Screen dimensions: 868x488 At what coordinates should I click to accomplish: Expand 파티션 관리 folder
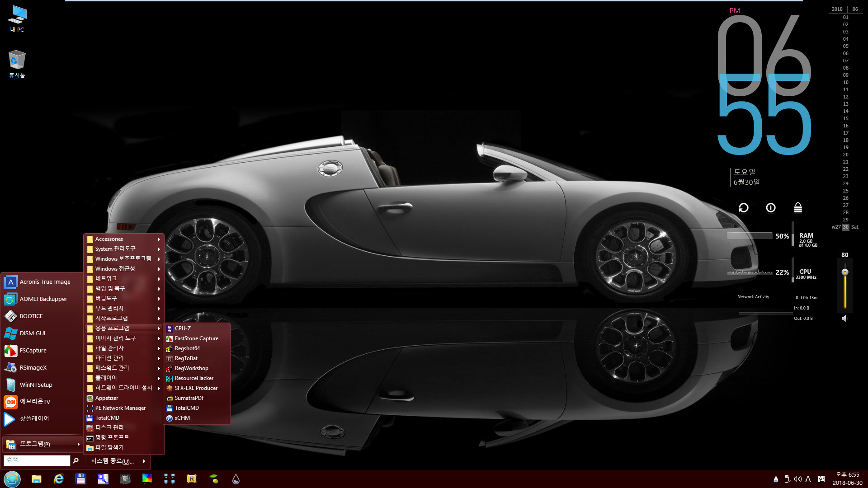tap(124, 358)
